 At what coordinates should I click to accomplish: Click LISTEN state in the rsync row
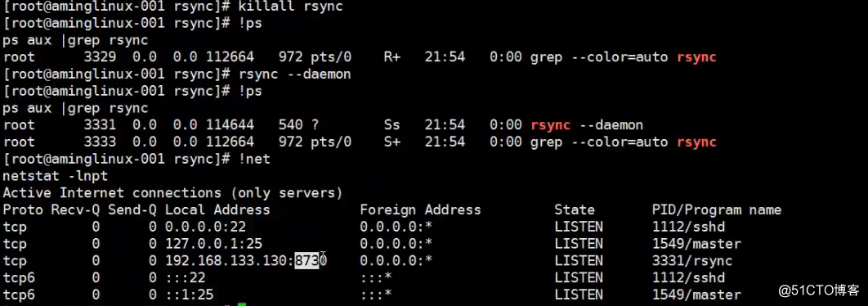click(579, 260)
